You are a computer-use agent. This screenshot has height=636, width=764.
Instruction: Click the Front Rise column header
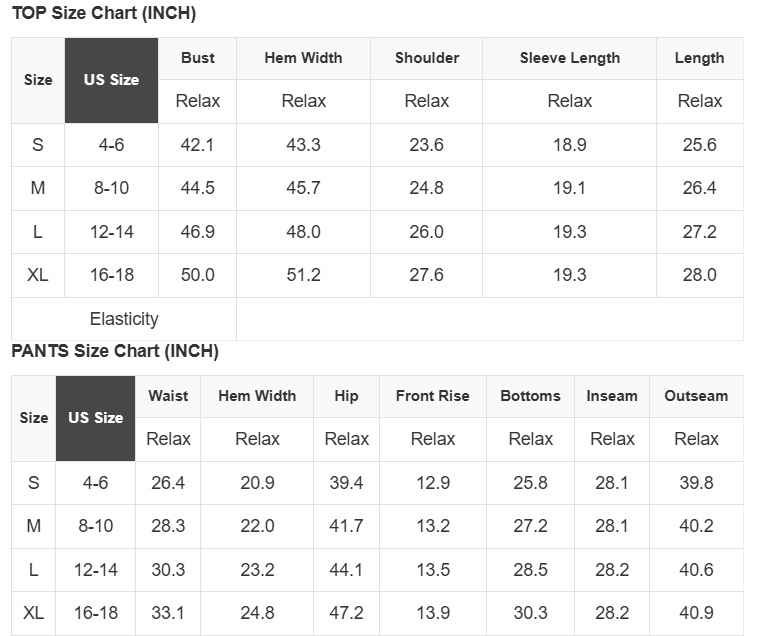pos(432,396)
